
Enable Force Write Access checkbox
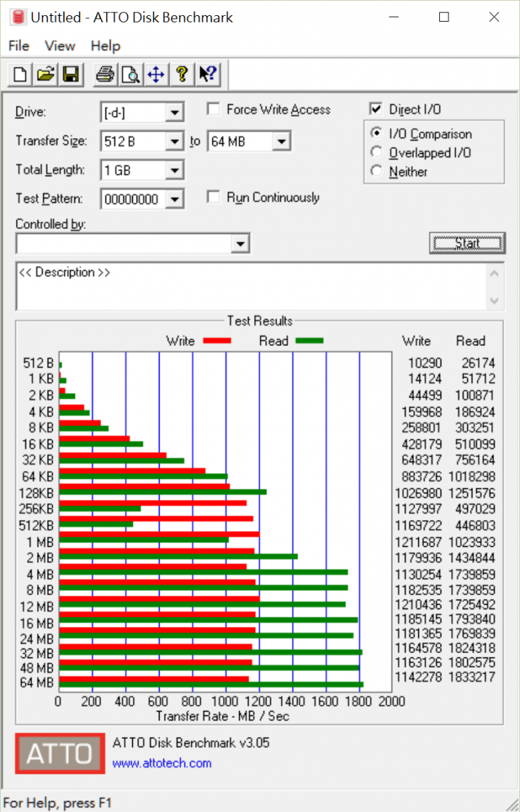pos(213,109)
